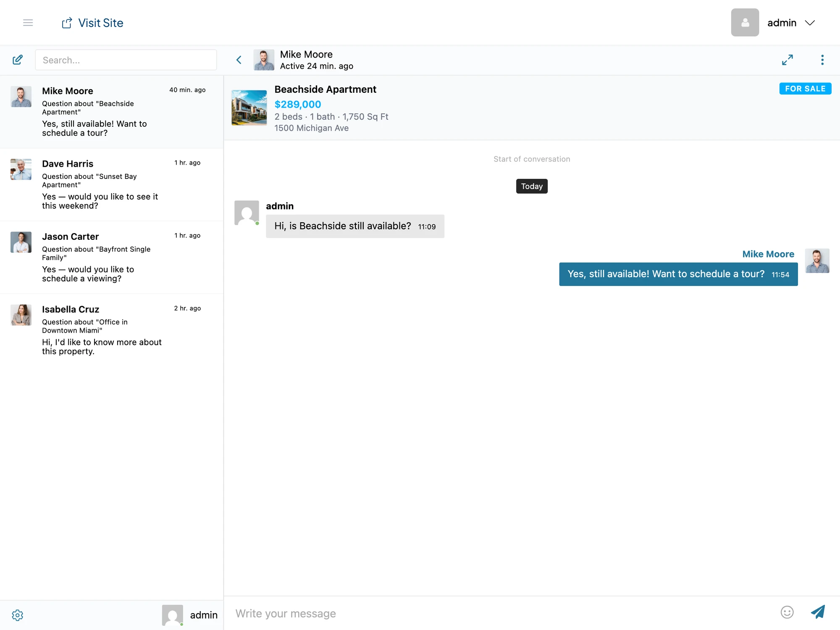Image resolution: width=840 pixels, height=630 pixels.
Task: Open chat settings gear icon
Action: click(x=17, y=615)
